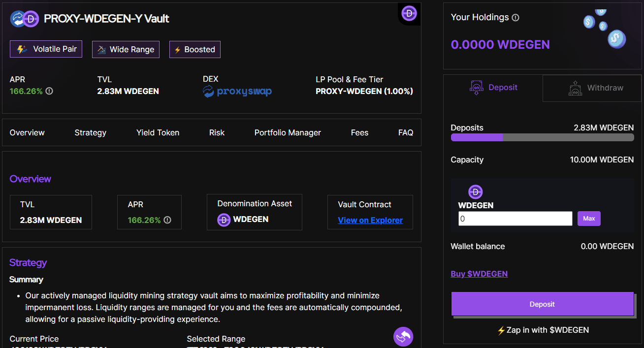Click the Summary subheading

point(26,280)
